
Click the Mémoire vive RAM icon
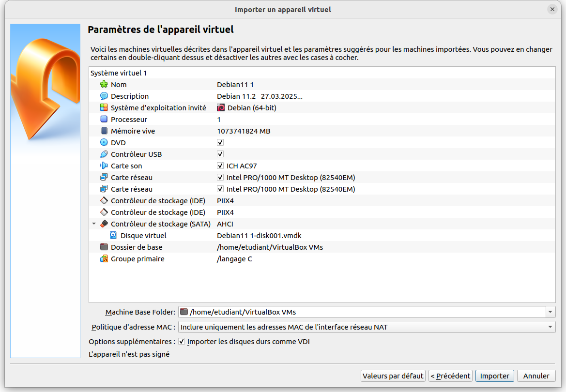tap(104, 131)
